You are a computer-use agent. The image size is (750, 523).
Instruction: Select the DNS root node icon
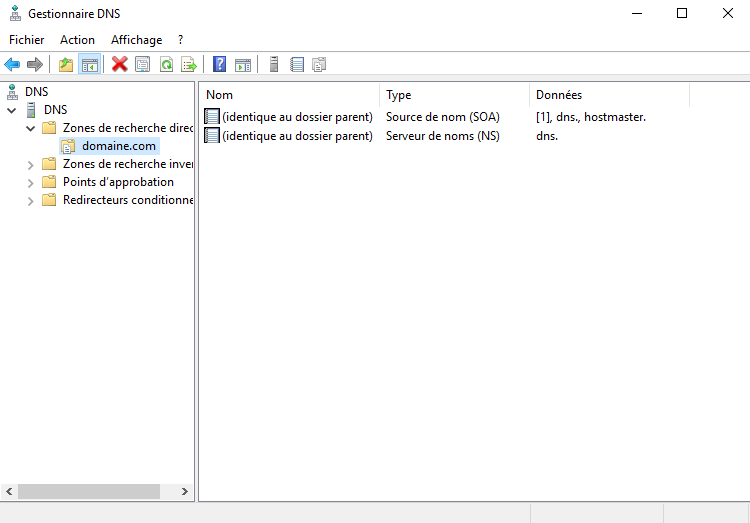12,91
